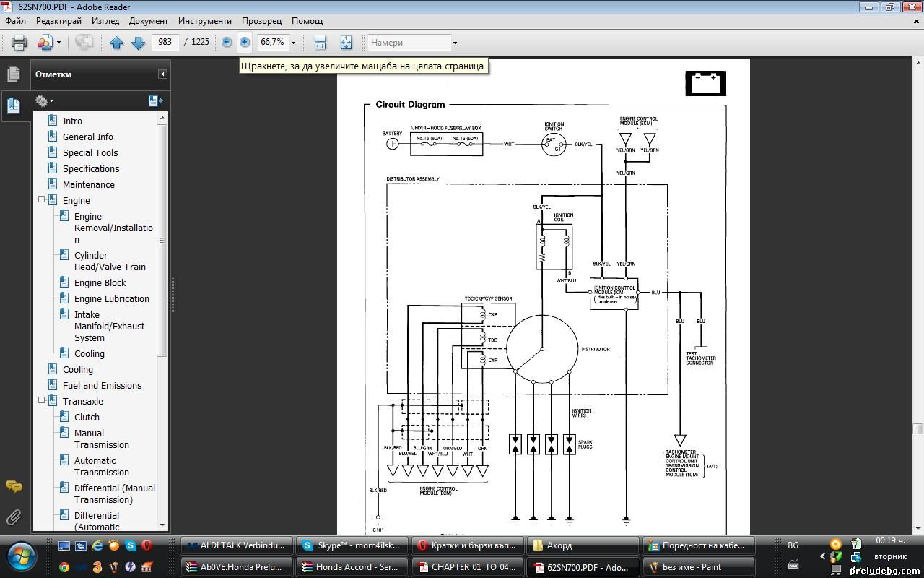Open the Документ menu
This screenshot has width=924, height=578.
[148, 21]
